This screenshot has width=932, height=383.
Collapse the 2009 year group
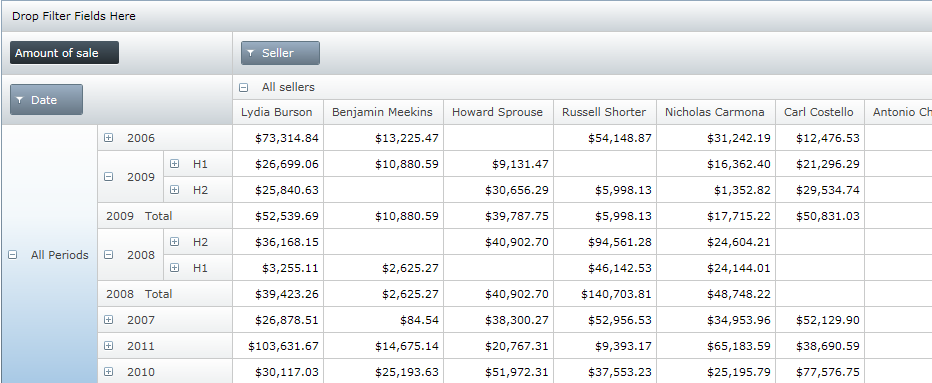pos(108,177)
